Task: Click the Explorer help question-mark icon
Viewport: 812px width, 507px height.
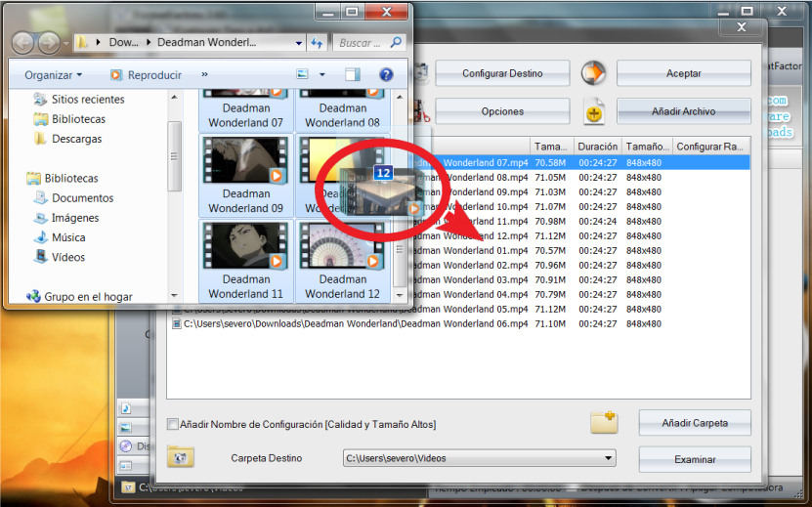Action: pos(386,74)
